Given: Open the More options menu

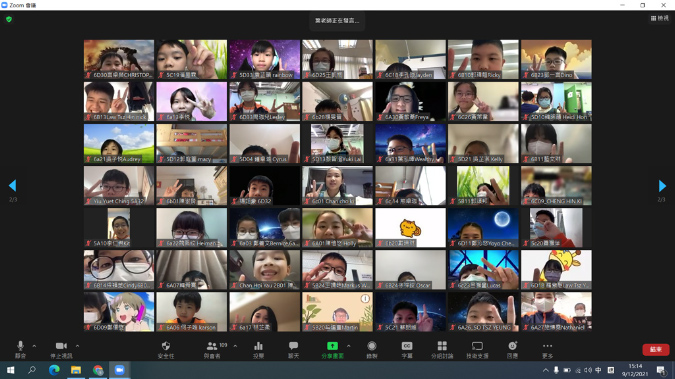Looking at the screenshot, I should coord(547,349).
